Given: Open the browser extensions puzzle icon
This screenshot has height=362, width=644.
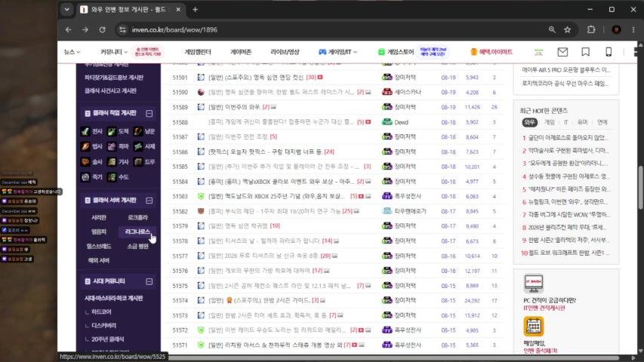Looking at the screenshot, I should pos(591,29).
